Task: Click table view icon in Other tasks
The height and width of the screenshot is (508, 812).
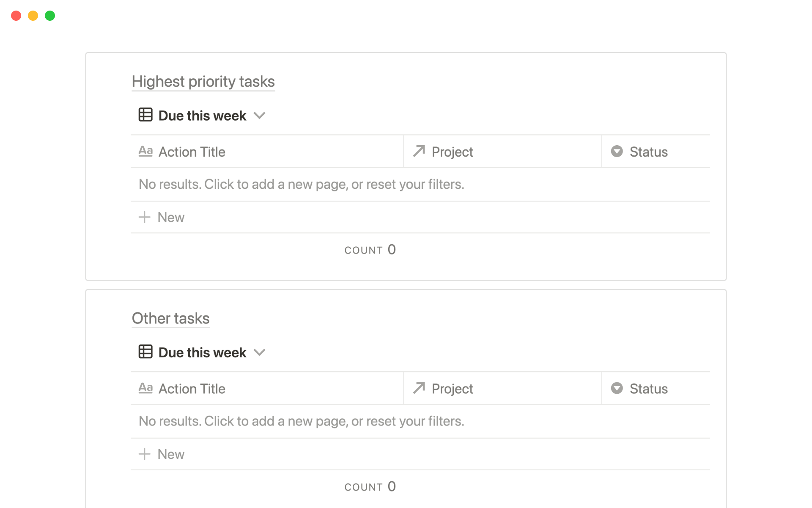Action: [x=145, y=351]
